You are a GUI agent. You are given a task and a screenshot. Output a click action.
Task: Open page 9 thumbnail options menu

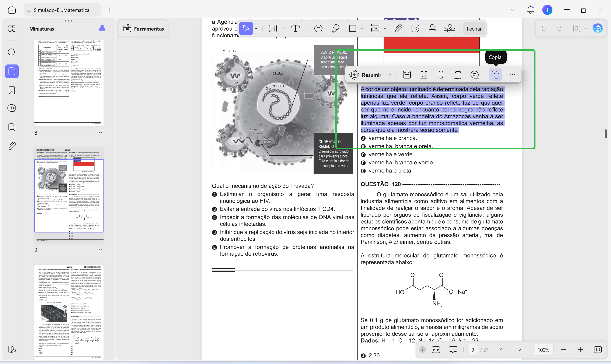point(99,250)
